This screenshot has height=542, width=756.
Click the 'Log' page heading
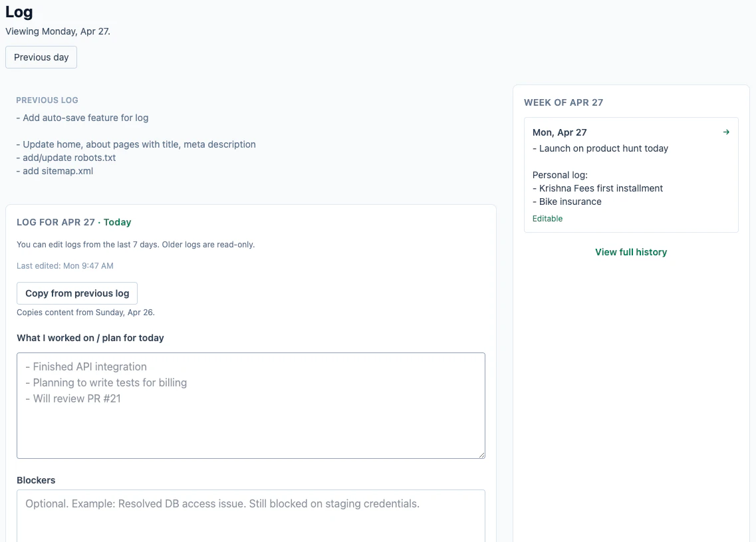pos(19,11)
